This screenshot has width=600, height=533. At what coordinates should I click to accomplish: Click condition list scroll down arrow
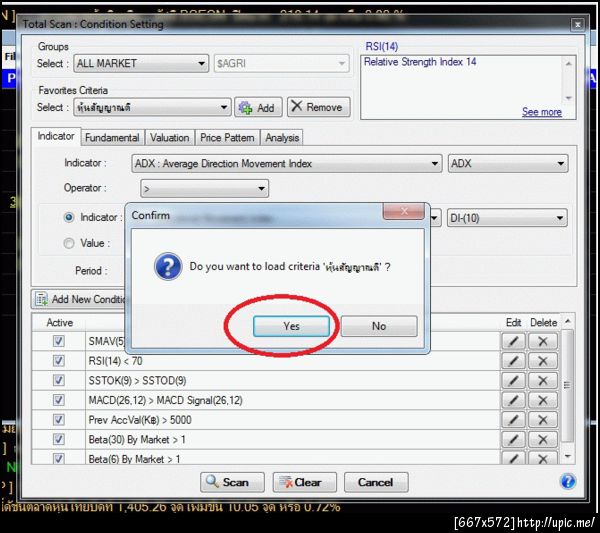[568, 456]
